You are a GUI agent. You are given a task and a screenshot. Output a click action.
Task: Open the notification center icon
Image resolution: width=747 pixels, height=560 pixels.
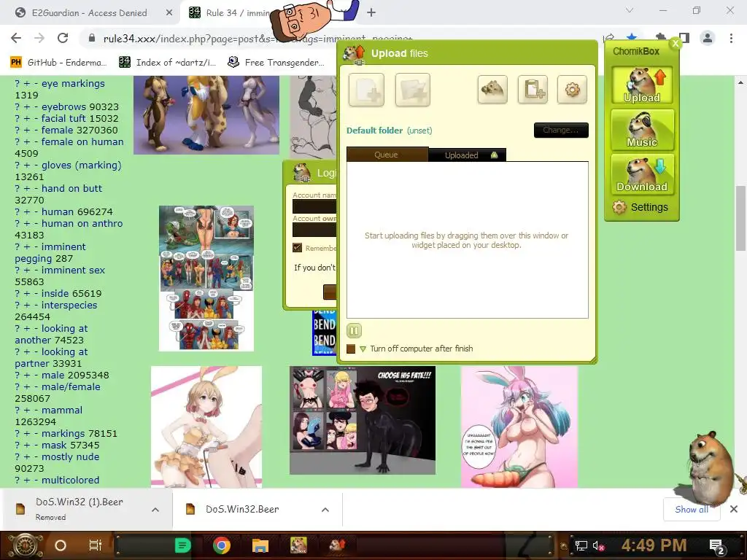point(717,545)
